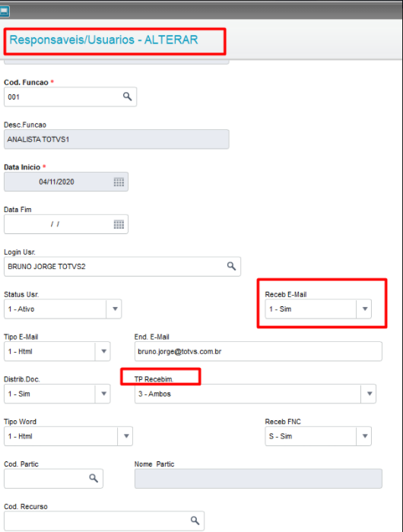Open calendar picker for Data Fim

click(119, 224)
